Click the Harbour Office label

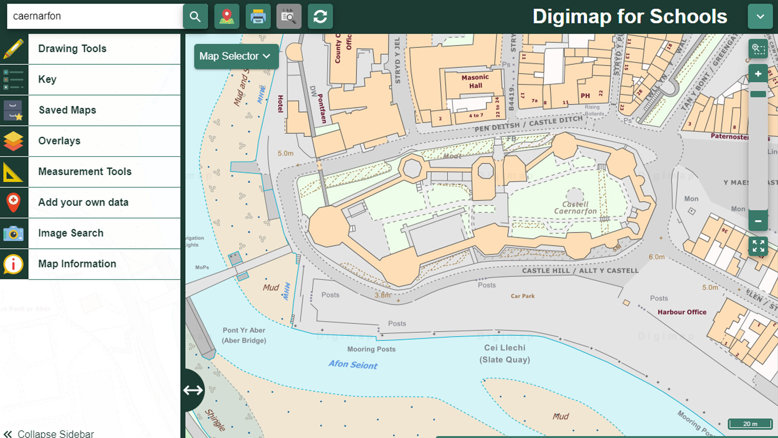coord(682,312)
